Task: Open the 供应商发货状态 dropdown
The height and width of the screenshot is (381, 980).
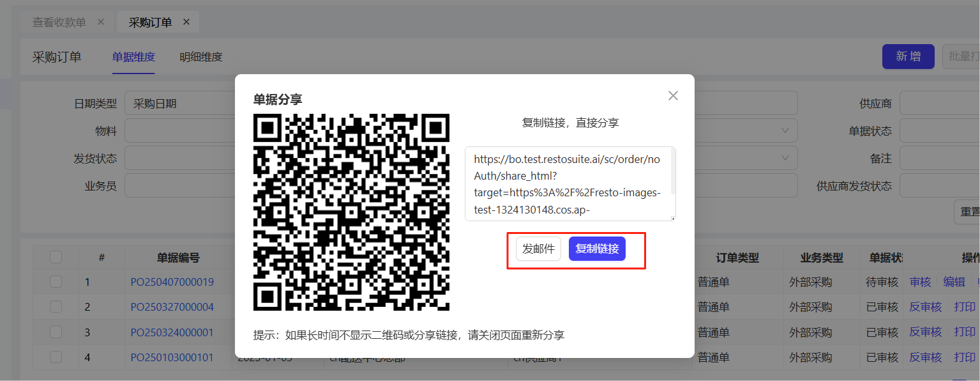Action: coord(940,185)
